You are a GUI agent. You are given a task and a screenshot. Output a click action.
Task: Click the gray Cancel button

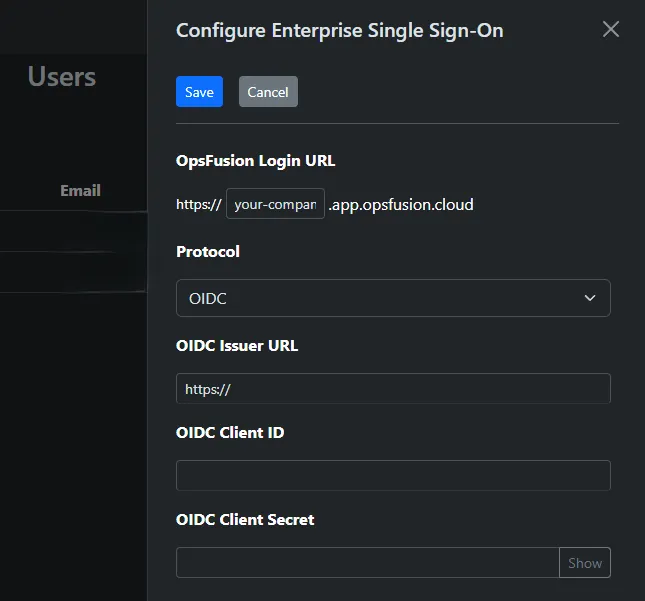pyautogui.click(x=268, y=92)
